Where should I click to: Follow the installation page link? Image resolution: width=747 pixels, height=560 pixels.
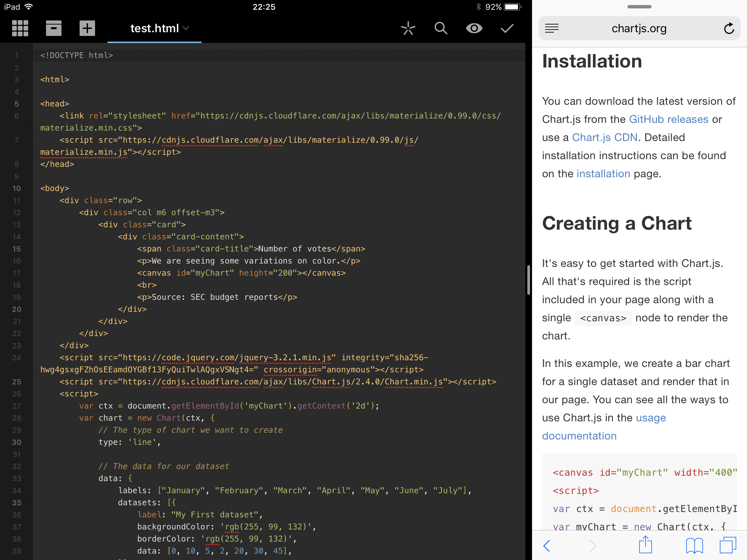603,174
